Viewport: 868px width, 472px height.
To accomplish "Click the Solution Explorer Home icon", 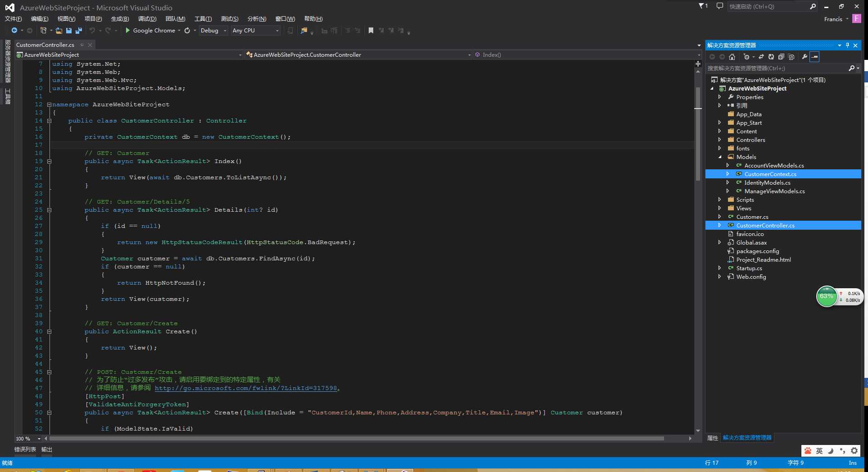I will (x=732, y=57).
